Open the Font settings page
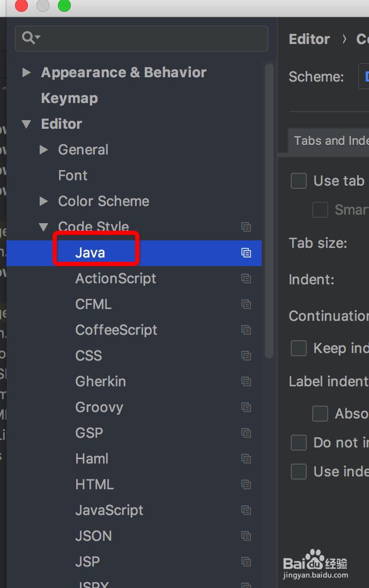 coord(73,175)
